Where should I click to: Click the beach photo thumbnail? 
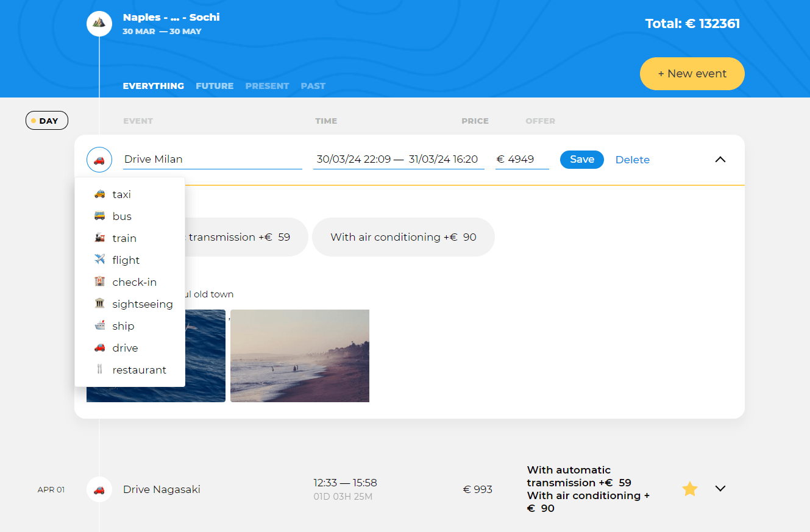point(300,356)
